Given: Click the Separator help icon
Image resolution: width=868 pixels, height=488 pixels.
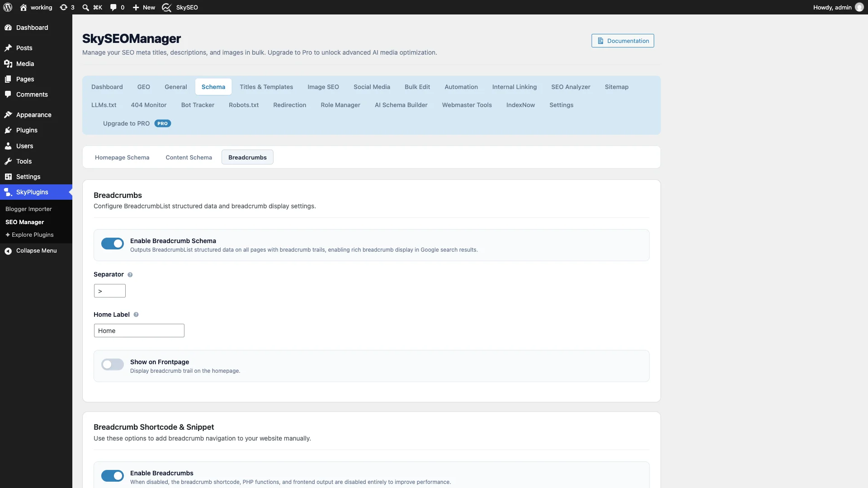Looking at the screenshot, I should (x=130, y=275).
